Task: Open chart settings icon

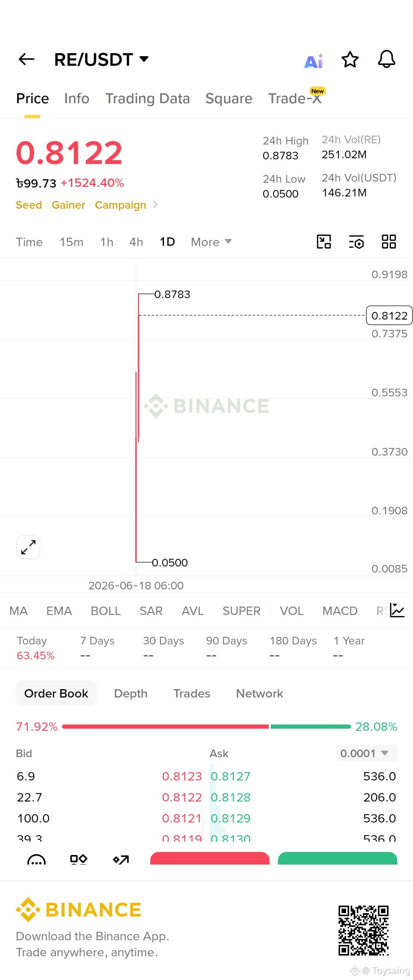Action: point(356,242)
